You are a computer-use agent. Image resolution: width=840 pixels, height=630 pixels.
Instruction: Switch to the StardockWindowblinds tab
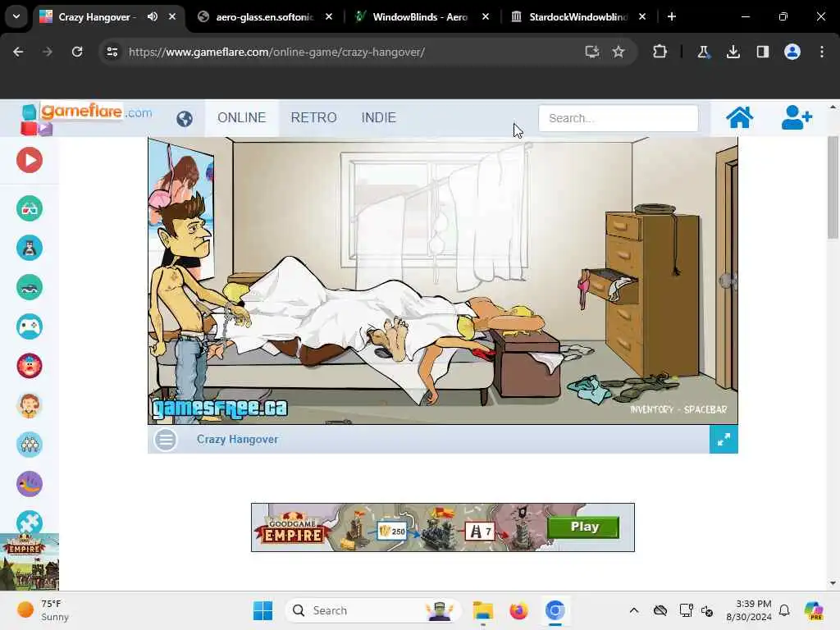click(x=577, y=16)
